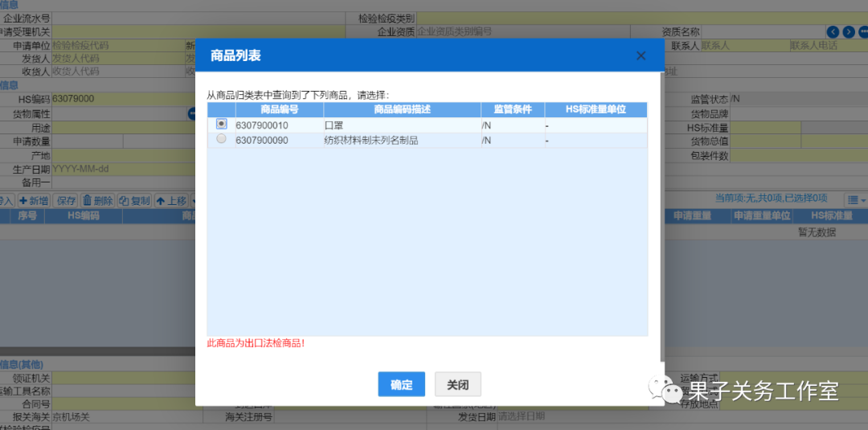Screen dimensions: 868x430
Task: Click the 企业资质类别编号 input field
Action: tap(522, 31)
